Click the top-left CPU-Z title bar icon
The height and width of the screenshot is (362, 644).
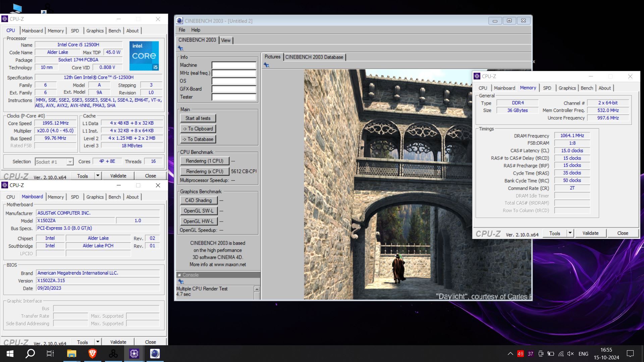tap(5, 19)
